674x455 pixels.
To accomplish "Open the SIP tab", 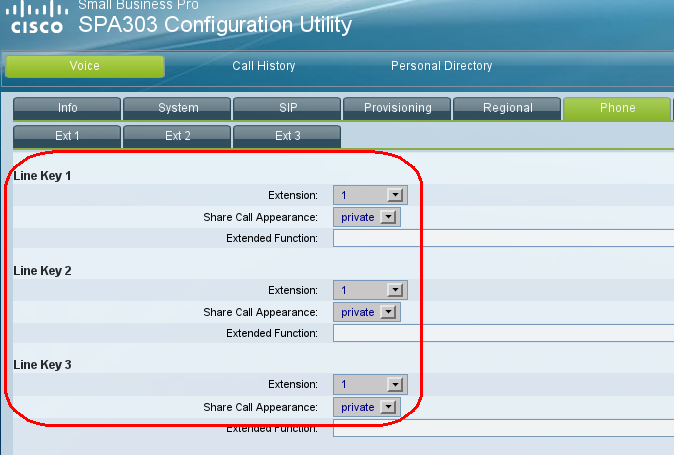I will click(x=287, y=108).
